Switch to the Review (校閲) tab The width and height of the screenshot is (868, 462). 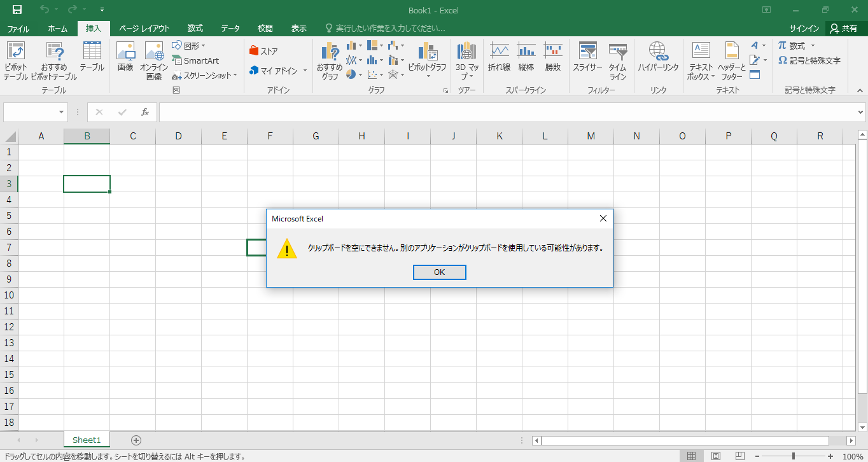265,29
